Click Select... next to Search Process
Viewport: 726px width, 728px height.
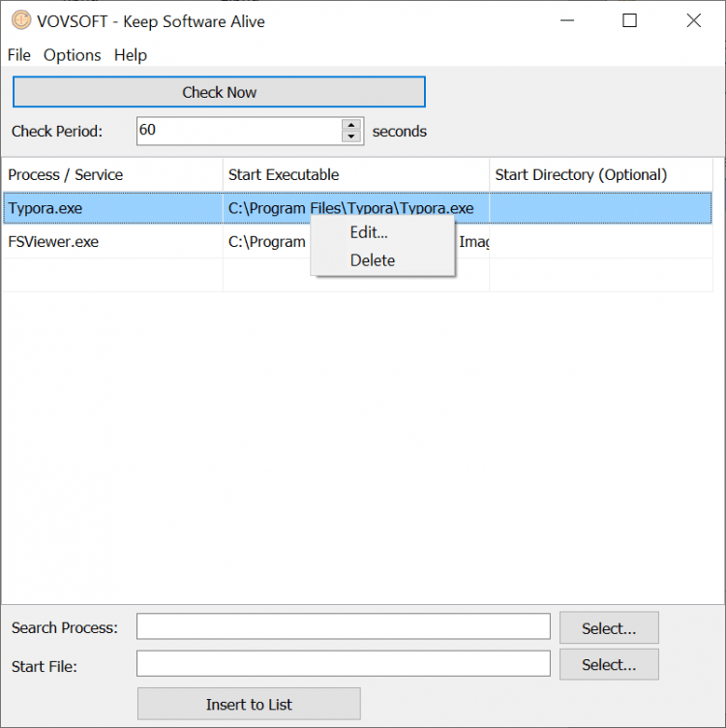tap(609, 627)
